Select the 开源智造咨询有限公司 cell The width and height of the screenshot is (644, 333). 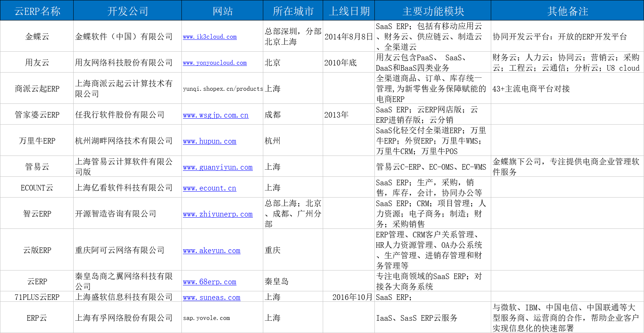click(x=128, y=213)
